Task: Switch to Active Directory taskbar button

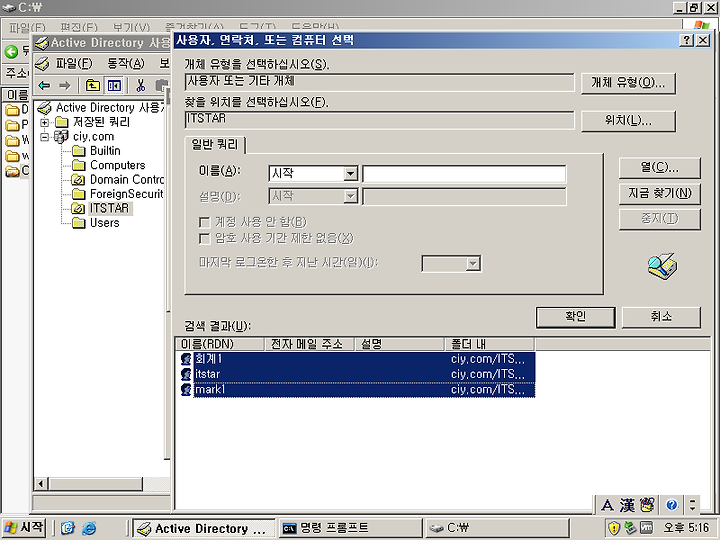Action: tap(204, 528)
